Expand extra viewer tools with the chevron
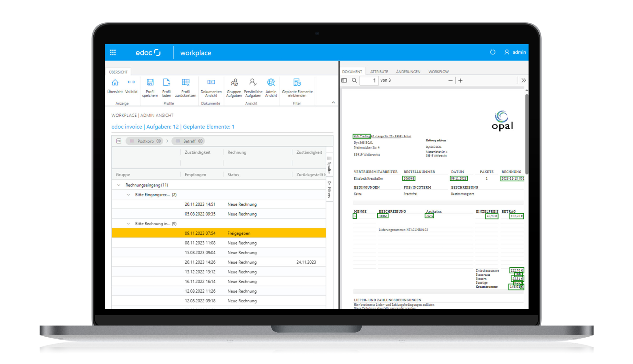This screenshot has width=633, height=364. tap(524, 80)
